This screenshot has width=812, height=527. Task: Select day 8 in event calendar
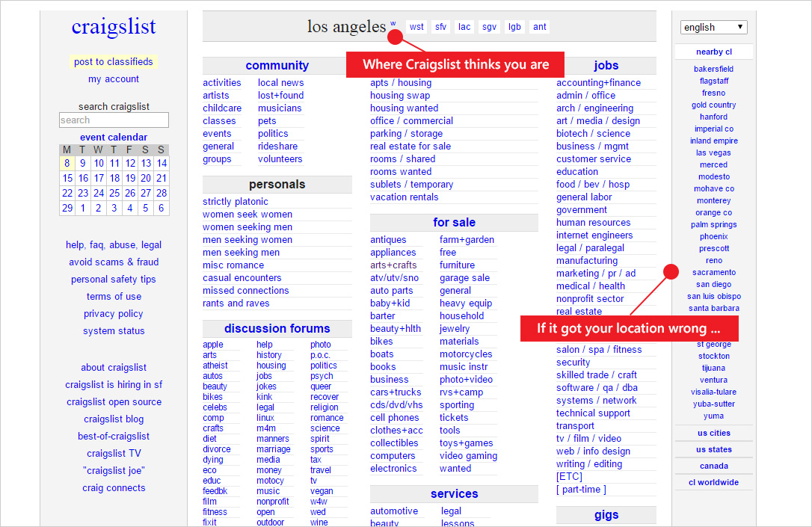[x=67, y=163]
